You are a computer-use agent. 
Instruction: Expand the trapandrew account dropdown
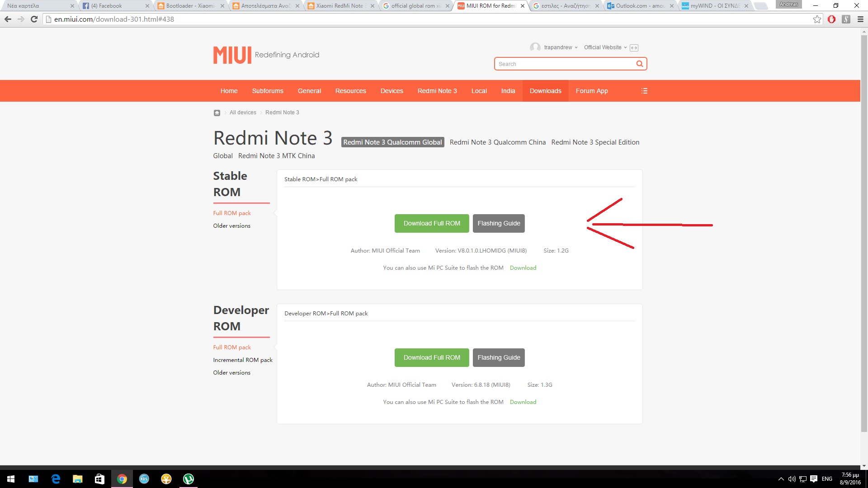tap(561, 47)
